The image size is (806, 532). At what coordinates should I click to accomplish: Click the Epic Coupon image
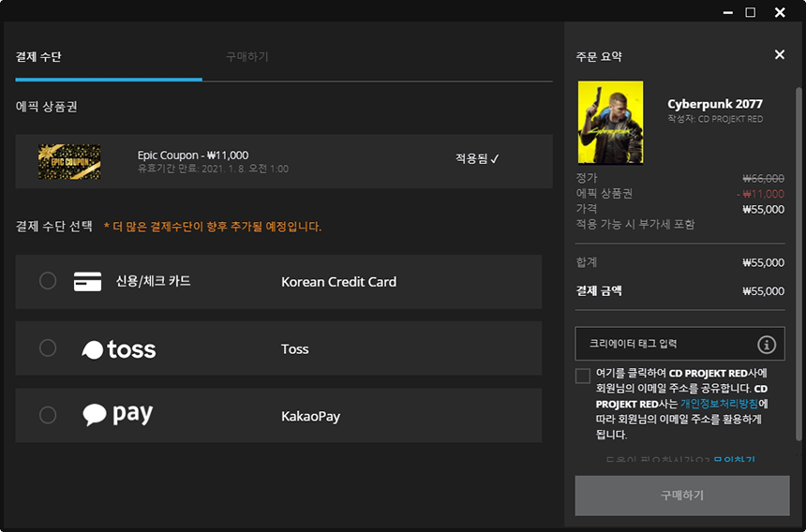pyautogui.click(x=69, y=162)
